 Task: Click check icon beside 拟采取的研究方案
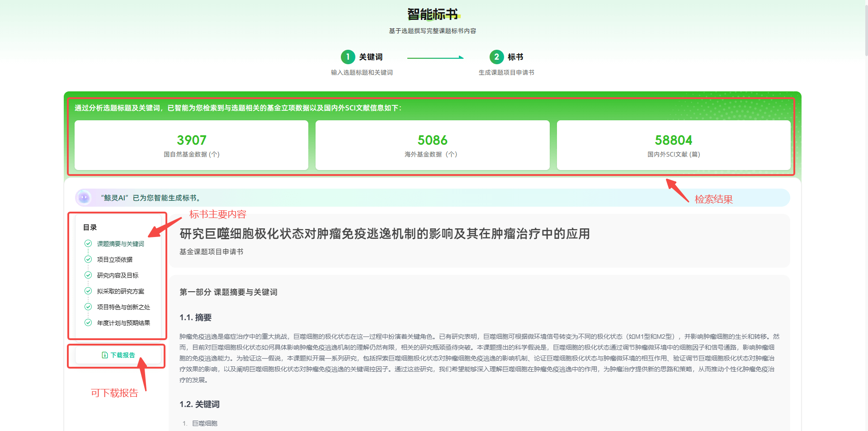[x=88, y=291]
